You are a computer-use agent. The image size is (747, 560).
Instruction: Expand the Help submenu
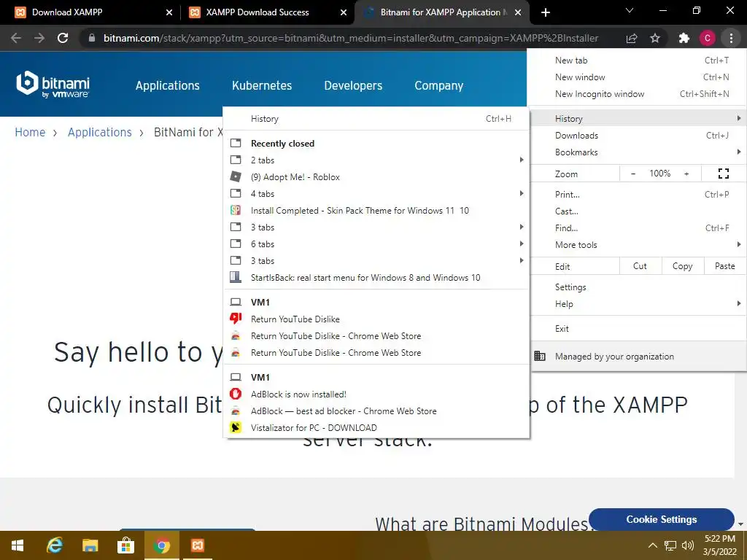click(638, 304)
